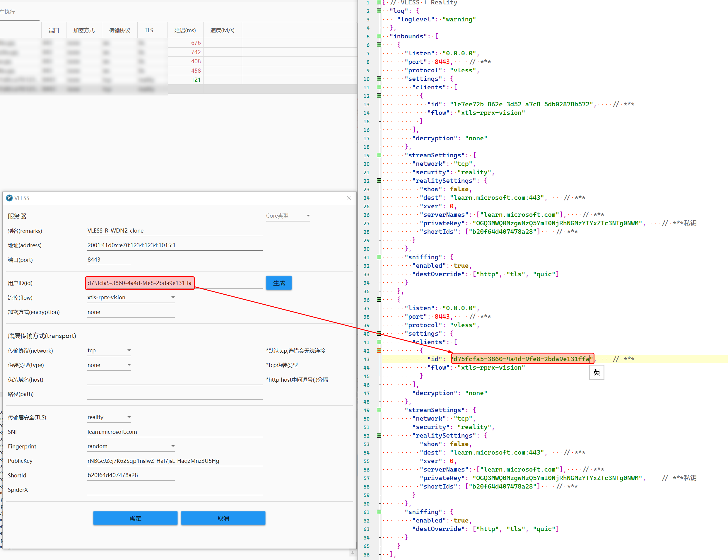
Task: Click the VLESS dialog app logo icon
Action: tap(9, 198)
